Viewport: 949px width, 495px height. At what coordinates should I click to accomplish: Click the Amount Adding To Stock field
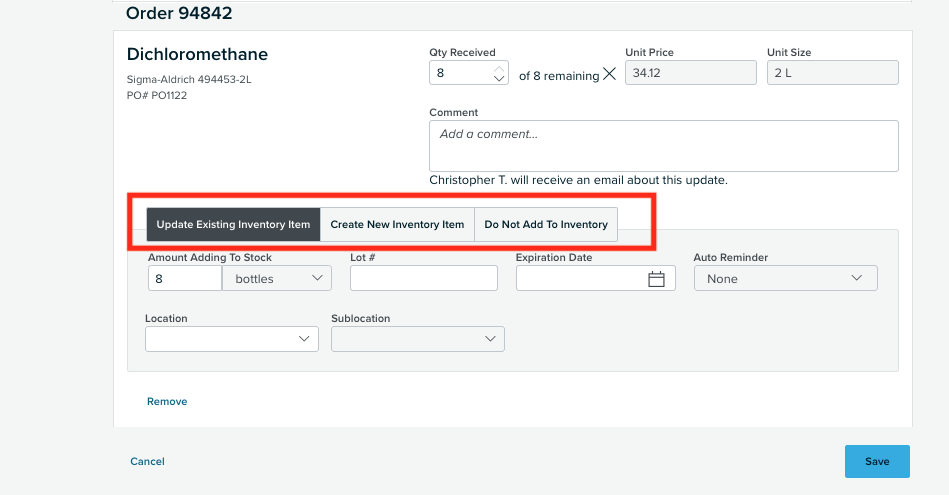[x=185, y=278]
